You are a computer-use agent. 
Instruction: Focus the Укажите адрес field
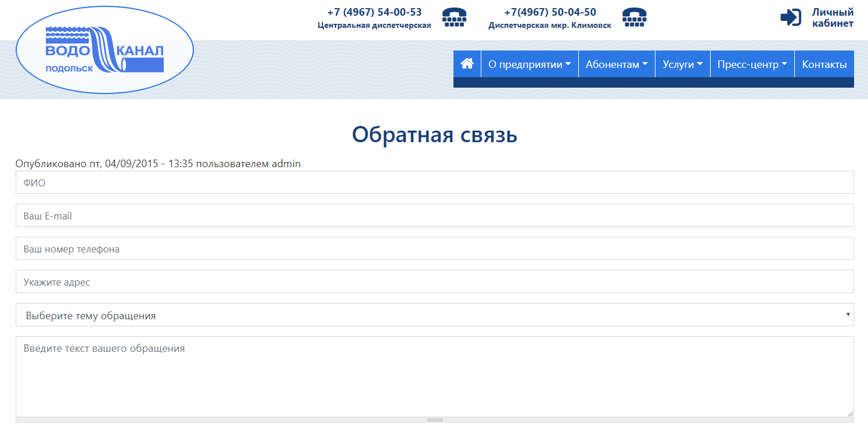[435, 282]
